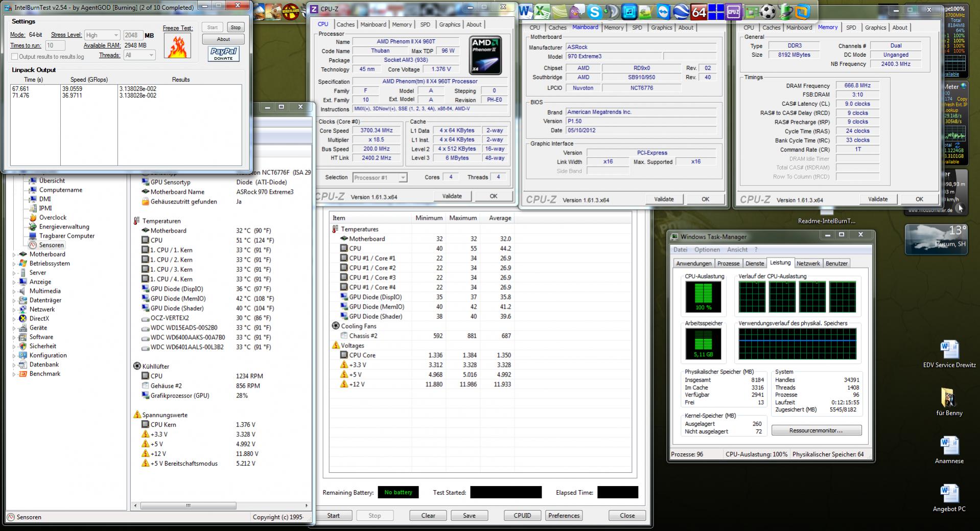Screen dimensions: 980x531
Task: Expand the Motherboard tree node
Action: (14, 255)
